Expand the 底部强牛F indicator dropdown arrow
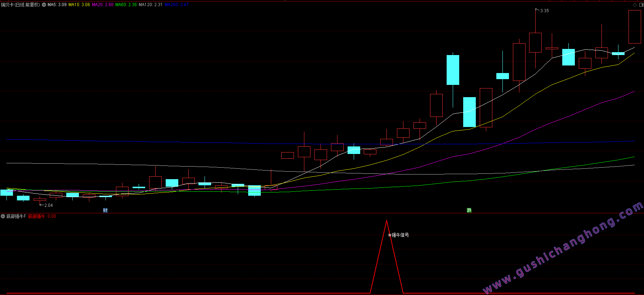This screenshot has height=295, width=644. click(3, 216)
